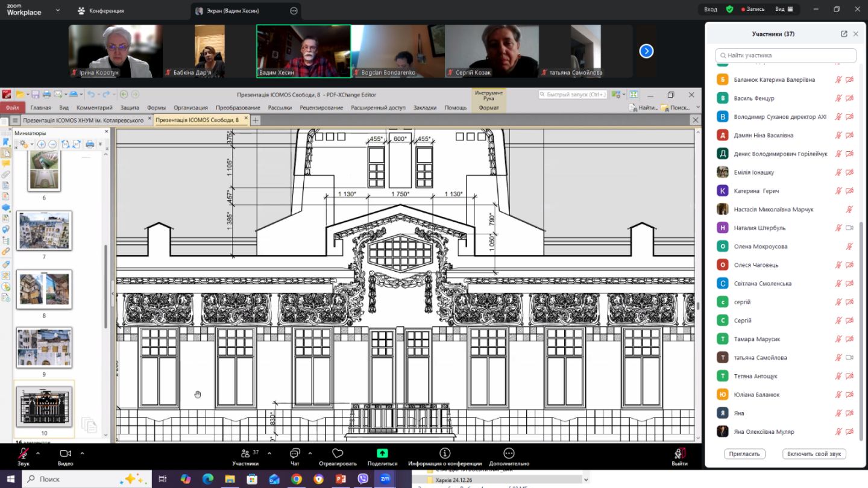Print pages icon in Миниатюры toolbar
868x488 pixels.
pyautogui.click(x=90, y=144)
